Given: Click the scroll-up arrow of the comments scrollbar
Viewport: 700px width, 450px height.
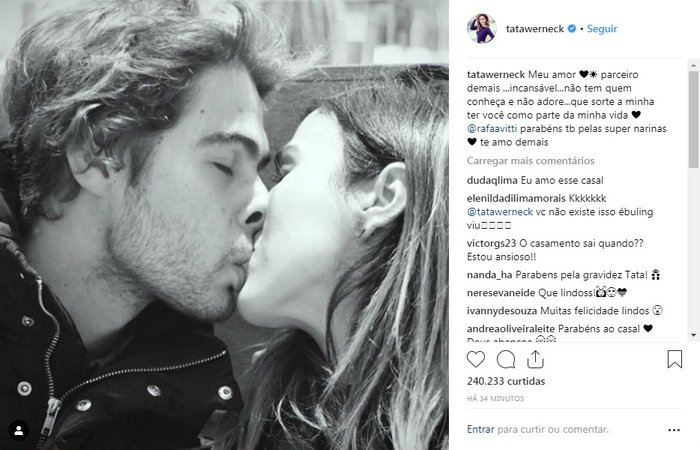Looking at the screenshot, I should coord(693,66).
